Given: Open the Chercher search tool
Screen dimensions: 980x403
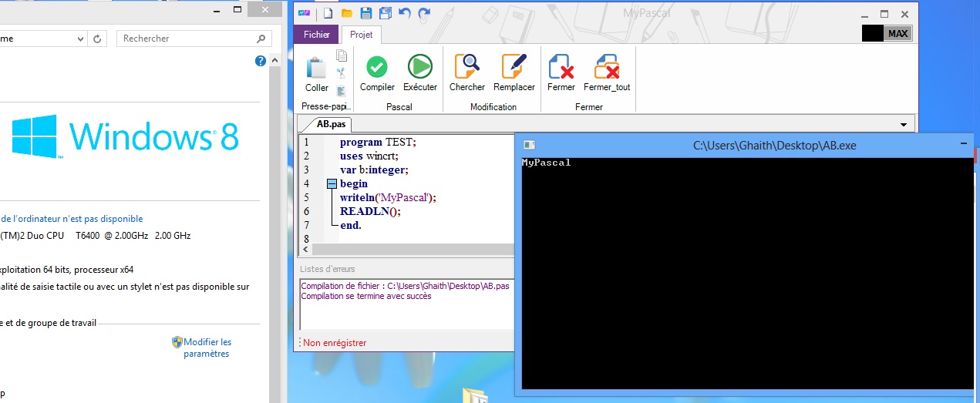Looking at the screenshot, I should (467, 74).
